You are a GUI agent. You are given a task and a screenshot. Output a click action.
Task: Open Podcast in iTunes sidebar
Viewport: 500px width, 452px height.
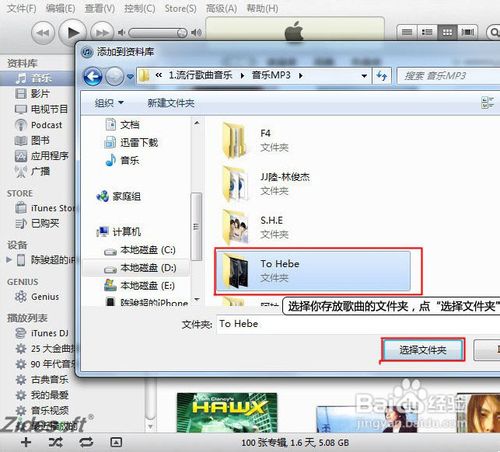38,125
